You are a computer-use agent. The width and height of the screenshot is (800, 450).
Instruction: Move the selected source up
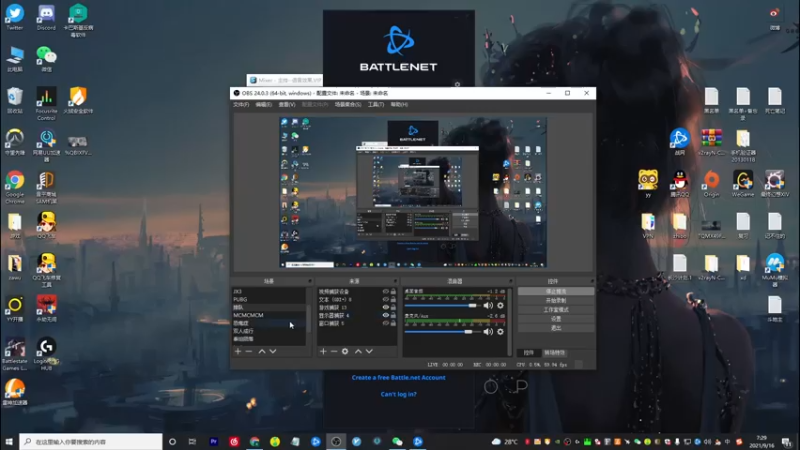point(358,351)
